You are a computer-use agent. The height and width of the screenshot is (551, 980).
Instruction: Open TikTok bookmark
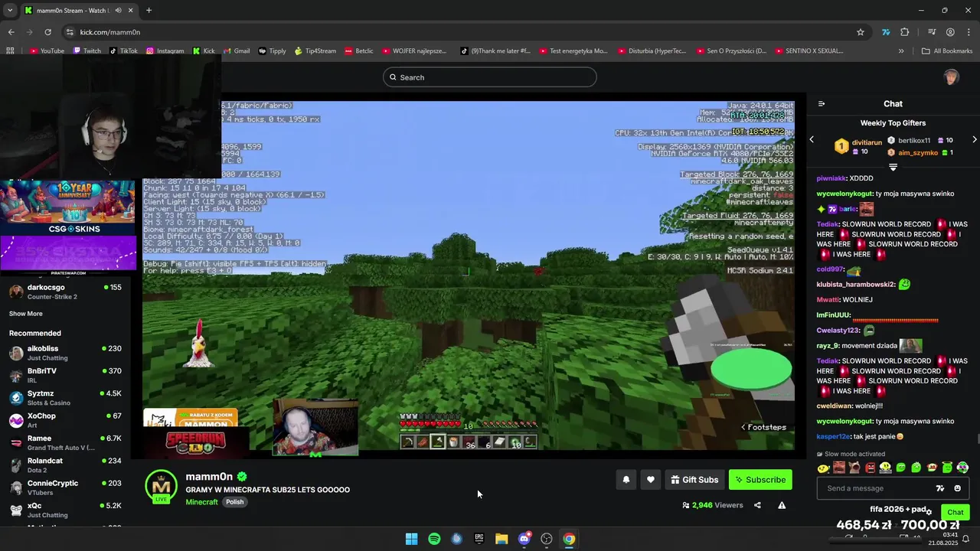click(x=123, y=51)
